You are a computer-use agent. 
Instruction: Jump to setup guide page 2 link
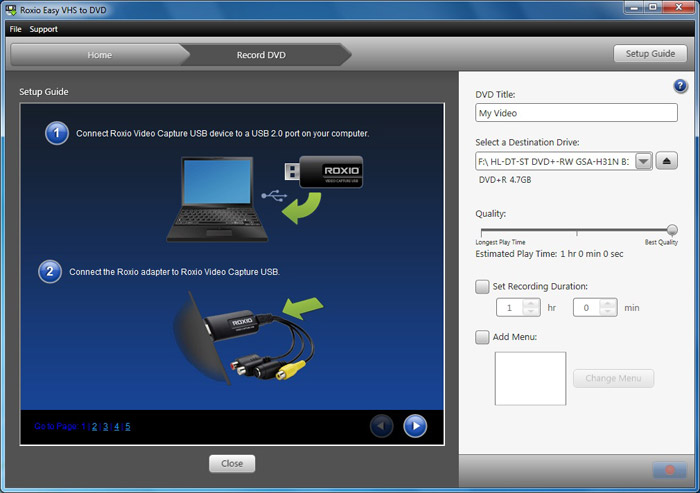pos(94,426)
